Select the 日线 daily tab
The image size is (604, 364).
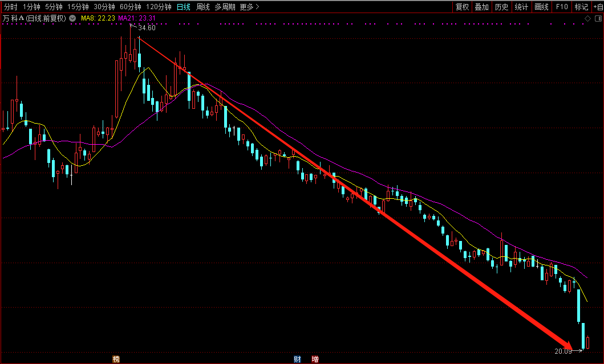(184, 7)
